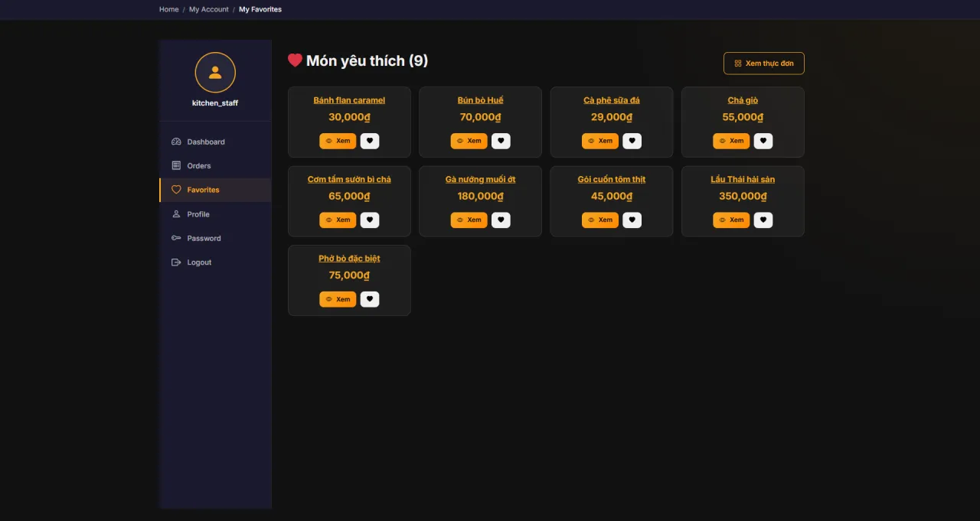The width and height of the screenshot is (980, 521).
Task: Toggle the heart button on Chả giò
Action: pyautogui.click(x=763, y=141)
